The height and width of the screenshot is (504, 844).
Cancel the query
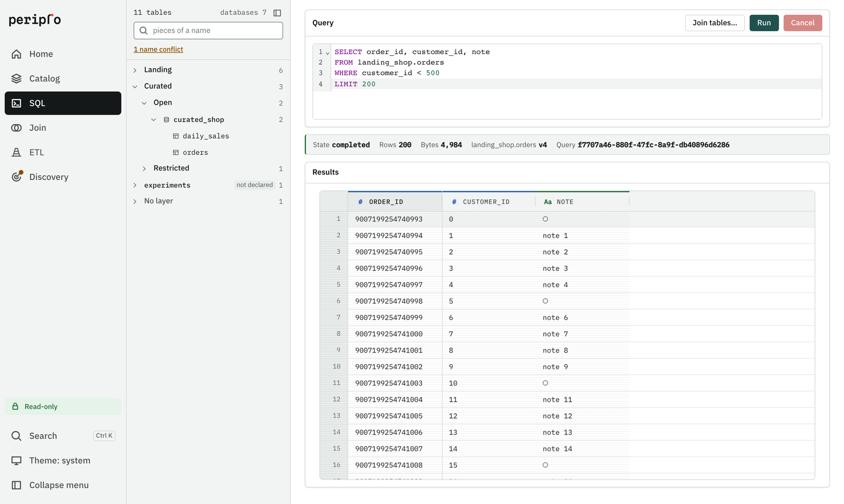point(802,23)
